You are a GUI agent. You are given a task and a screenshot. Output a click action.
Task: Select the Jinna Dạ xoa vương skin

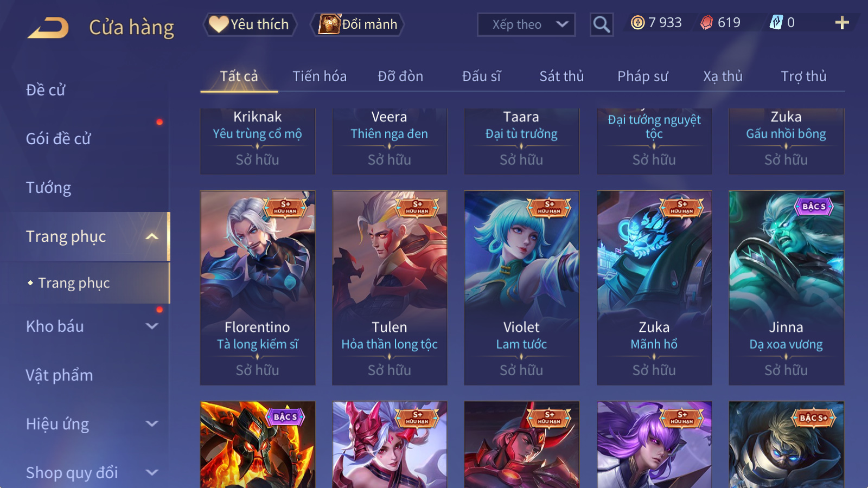786,287
